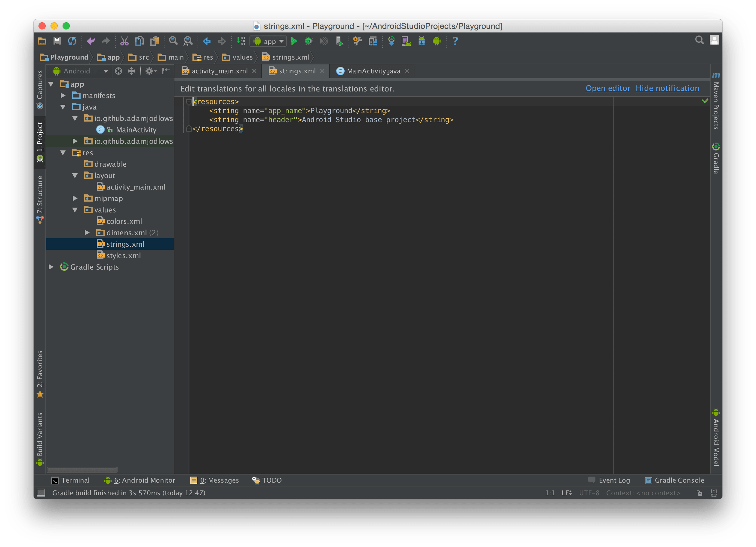
Task: Collapse the values folder
Action: [75, 210]
